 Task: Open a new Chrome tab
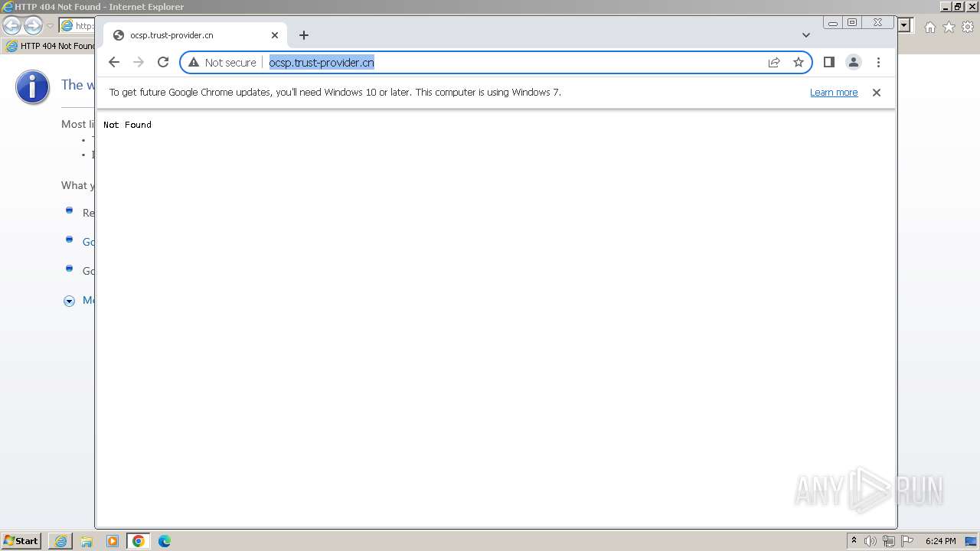304,35
